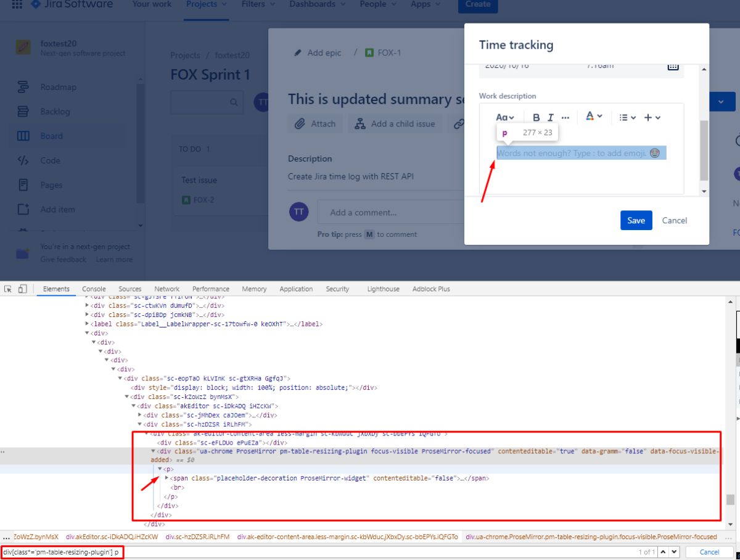740x560 pixels.
Task: Collapse the akEditor div node
Action: [x=133, y=406]
